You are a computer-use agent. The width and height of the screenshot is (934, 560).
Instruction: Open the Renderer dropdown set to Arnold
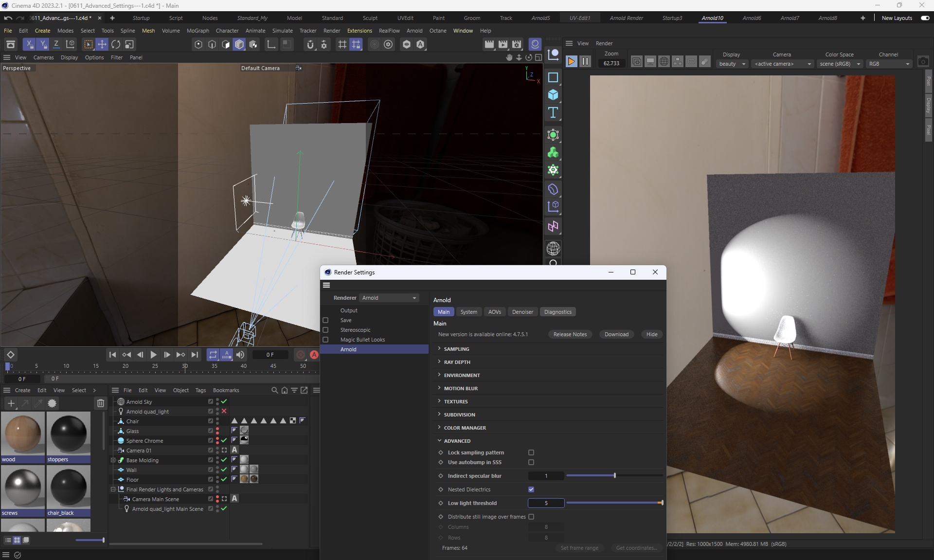[389, 298]
